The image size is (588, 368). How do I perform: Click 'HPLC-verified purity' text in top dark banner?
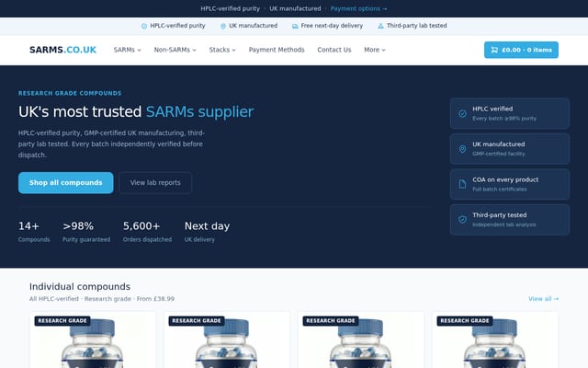pyautogui.click(x=230, y=8)
